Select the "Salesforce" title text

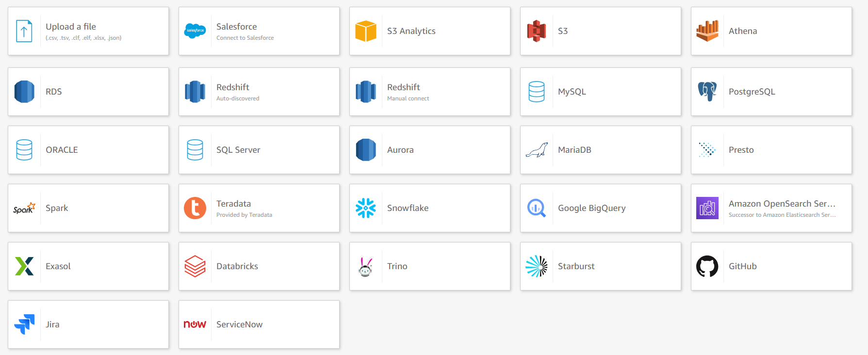(237, 27)
